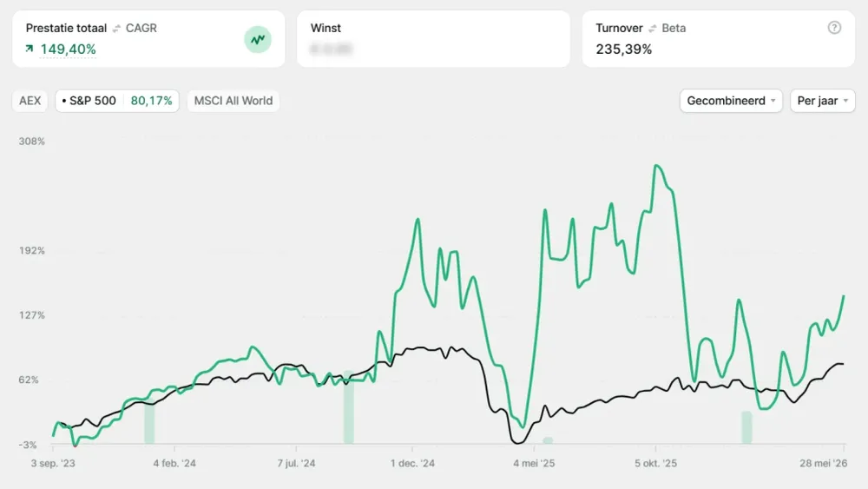Click the green bar after 7 jul. '24

click(349, 407)
